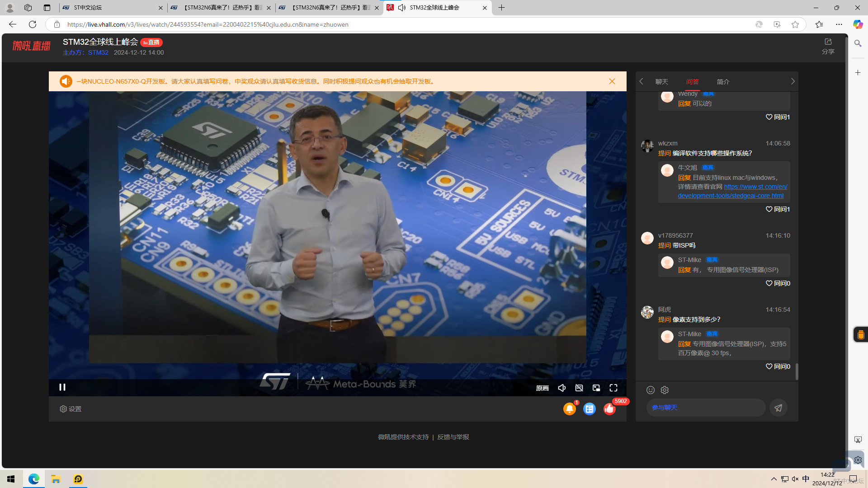
Task: Mute the video player volume
Action: click(x=562, y=388)
